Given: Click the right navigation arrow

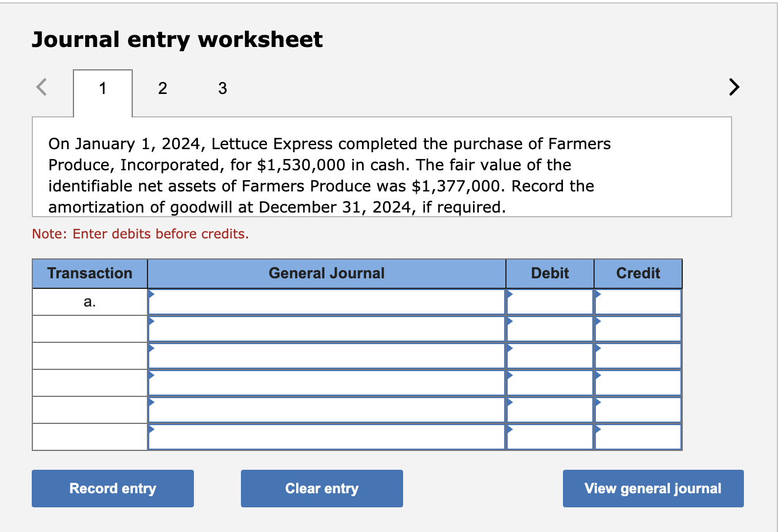Looking at the screenshot, I should (733, 87).
